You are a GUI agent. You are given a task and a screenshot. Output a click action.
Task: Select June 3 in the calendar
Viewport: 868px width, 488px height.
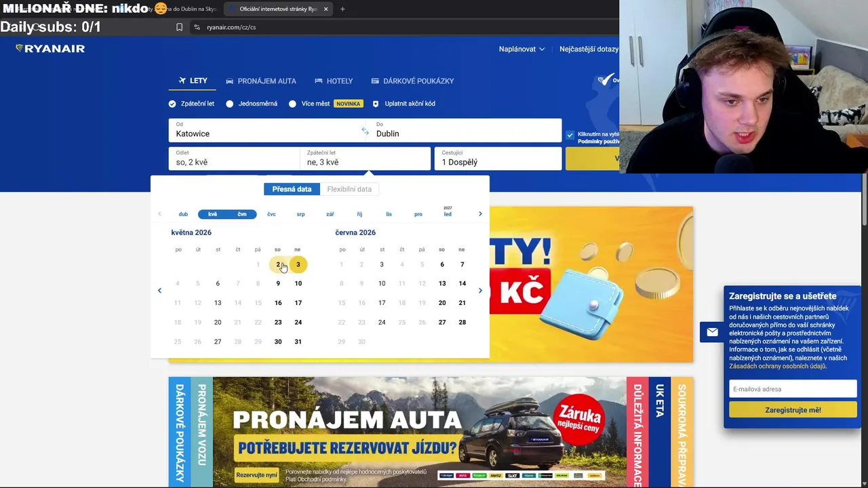click(382, 264)
